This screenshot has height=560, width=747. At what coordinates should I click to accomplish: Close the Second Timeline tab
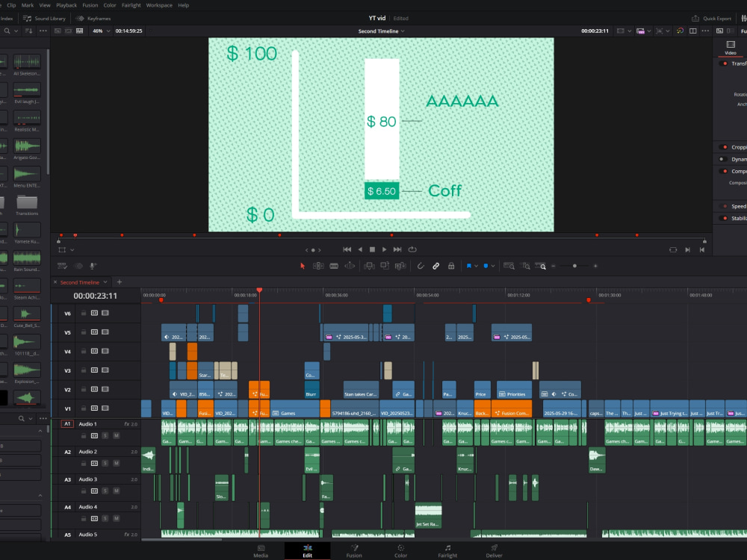(x=55, y=282)
